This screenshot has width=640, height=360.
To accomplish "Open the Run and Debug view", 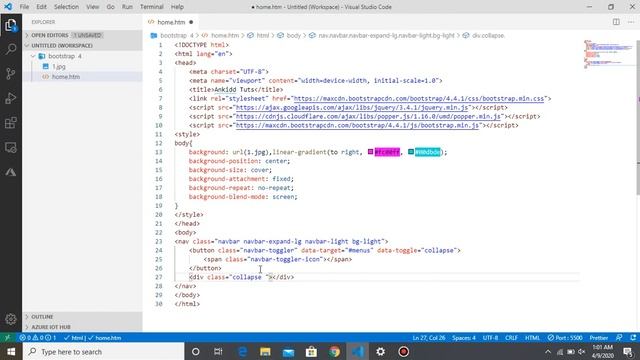I will pos(11,98).
